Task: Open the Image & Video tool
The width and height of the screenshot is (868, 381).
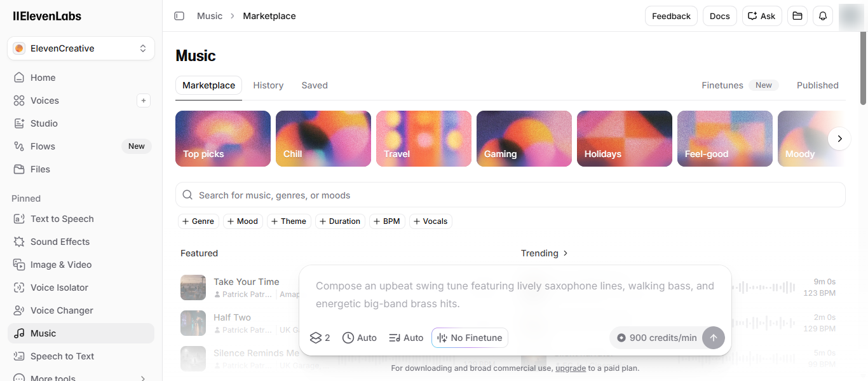Action: click(59, 264)
